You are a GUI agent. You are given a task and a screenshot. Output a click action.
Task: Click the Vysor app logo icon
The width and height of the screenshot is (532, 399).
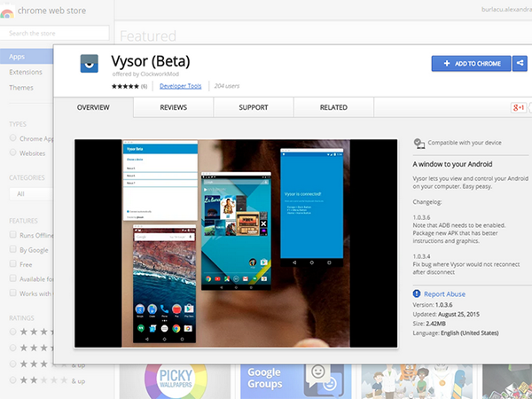tap(89, 66)
